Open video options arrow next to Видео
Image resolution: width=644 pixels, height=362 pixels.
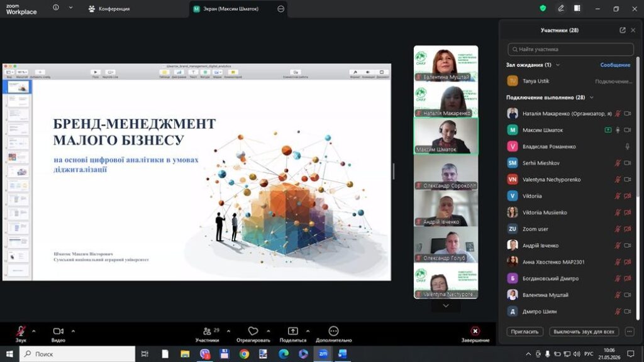click(73, 331)
